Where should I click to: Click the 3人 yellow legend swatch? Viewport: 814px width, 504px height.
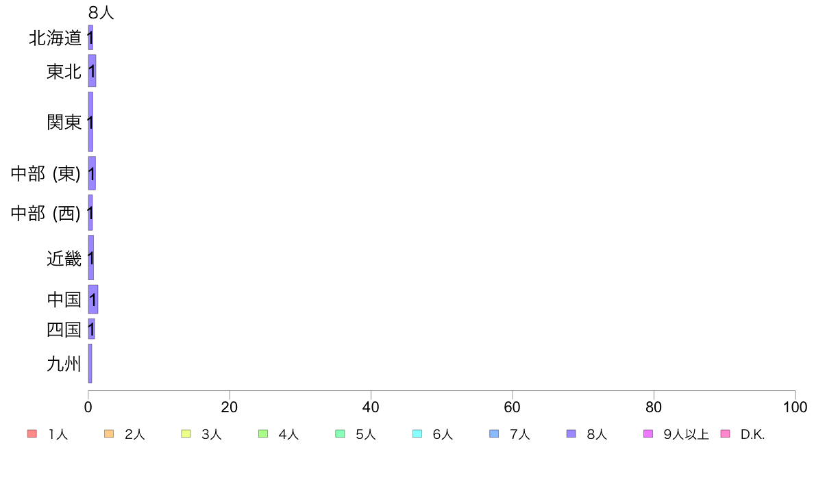coord(186,434)
